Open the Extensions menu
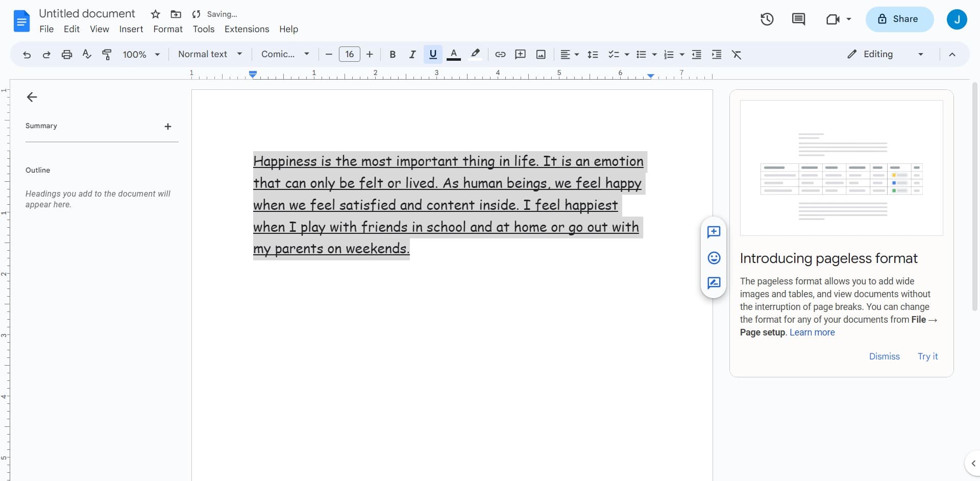This screenshot has width=980, height=481. click(247, 29)
